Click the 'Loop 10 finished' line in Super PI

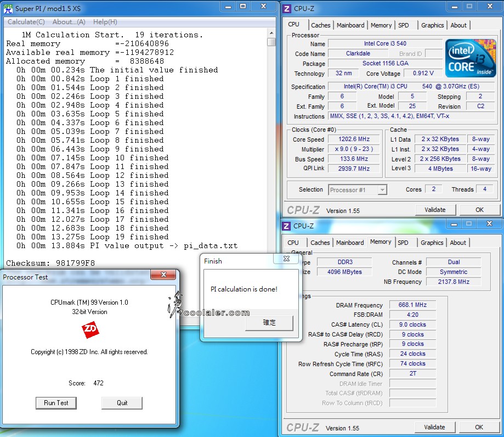93,158
